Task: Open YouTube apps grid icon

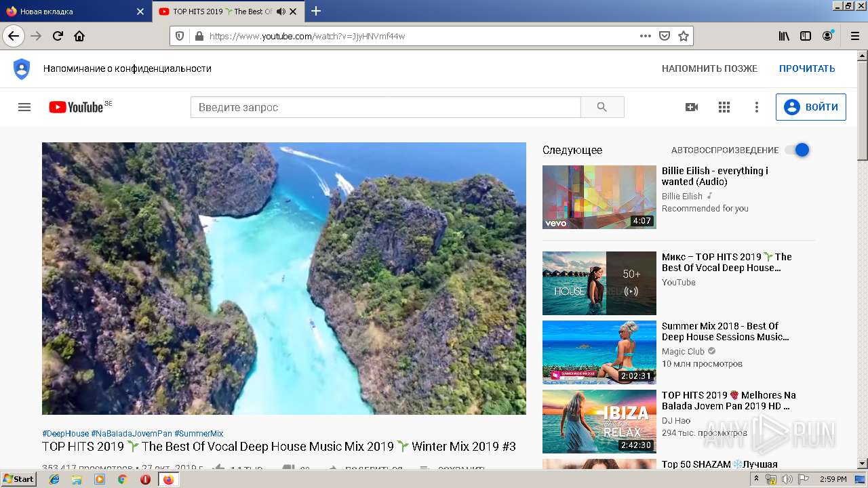Action: [x=724, y=107]
